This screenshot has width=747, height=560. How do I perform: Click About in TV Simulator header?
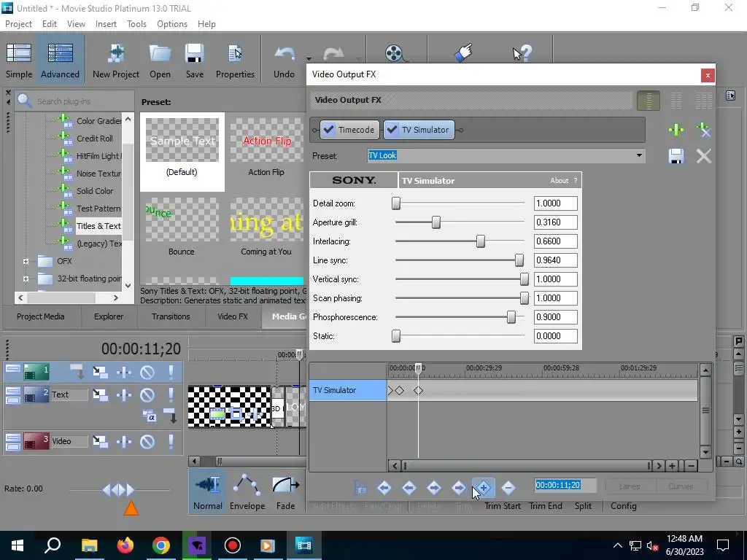560,181
